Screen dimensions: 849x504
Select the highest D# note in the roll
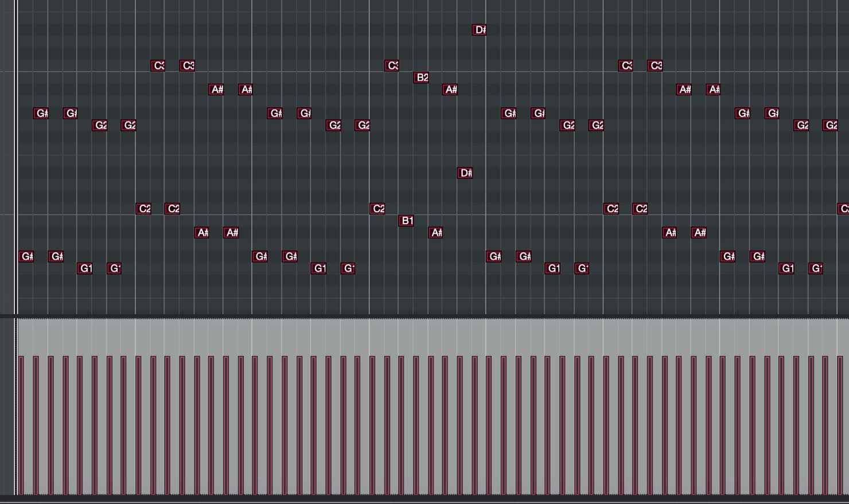(479, 30)
